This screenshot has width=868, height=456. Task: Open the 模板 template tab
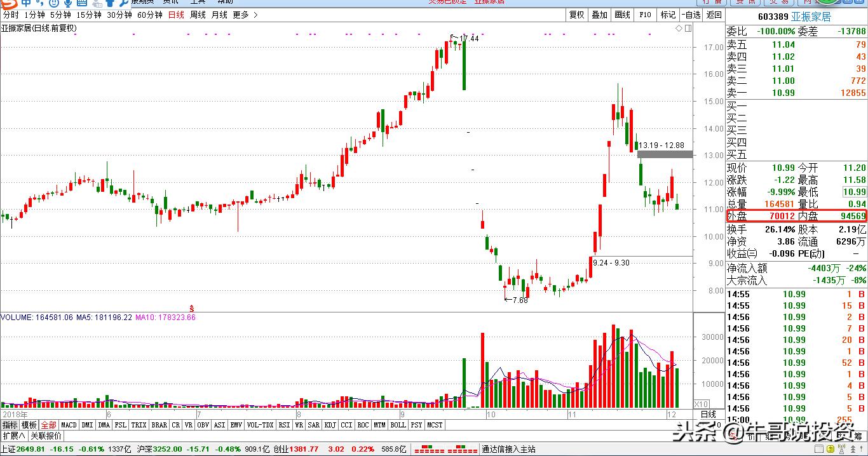29,425
